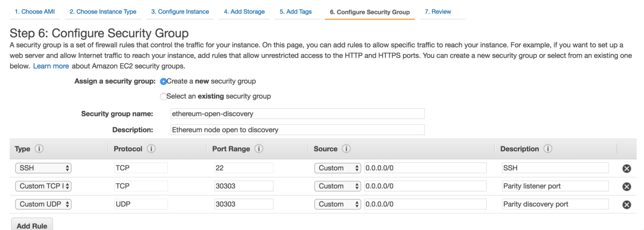Switch to the 4. Add Storage tab
Screen dimensions: 644x230
coord(244,11)
